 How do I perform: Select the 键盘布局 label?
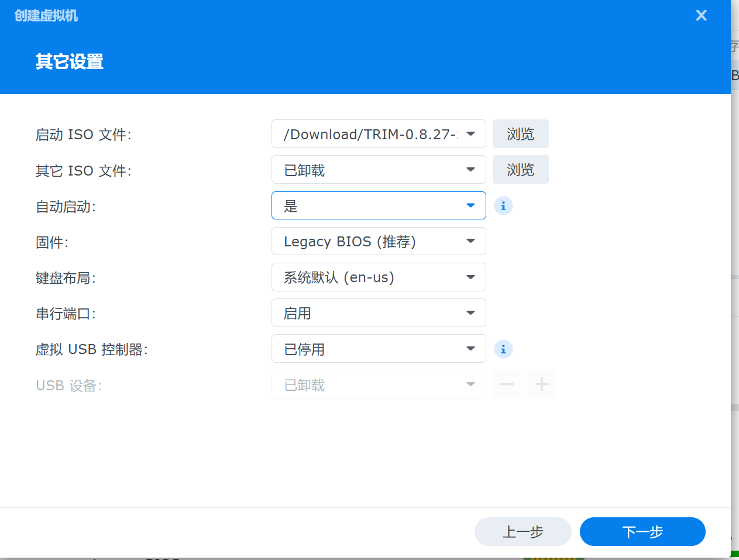click(66, 278)
